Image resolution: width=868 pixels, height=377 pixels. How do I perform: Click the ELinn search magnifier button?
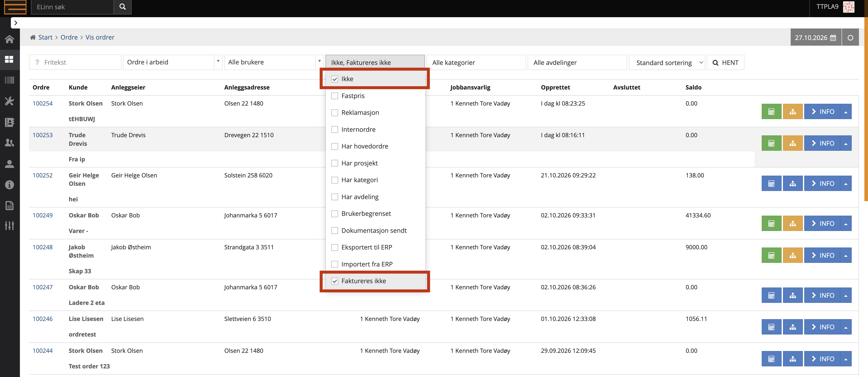coord(123,7)
